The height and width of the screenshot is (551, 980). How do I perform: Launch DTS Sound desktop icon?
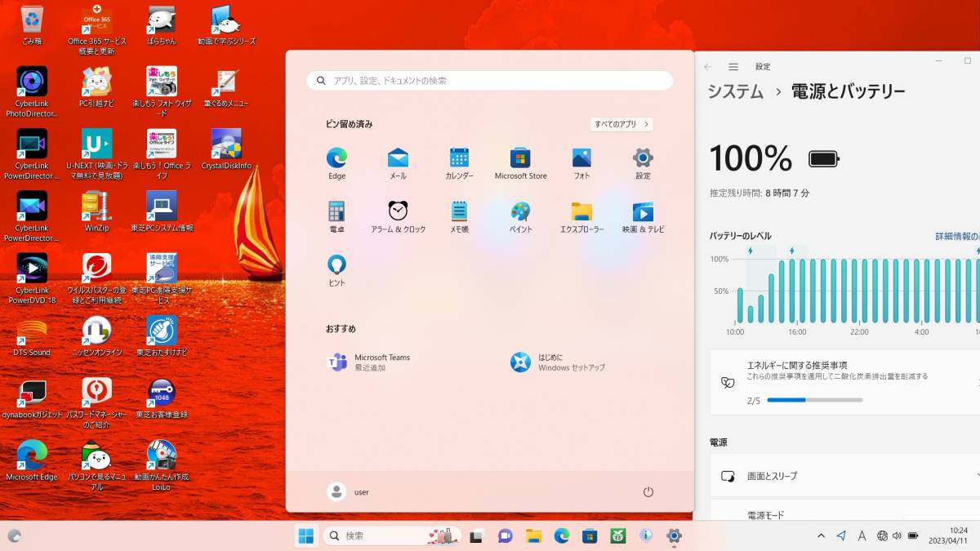pos(31,335)
